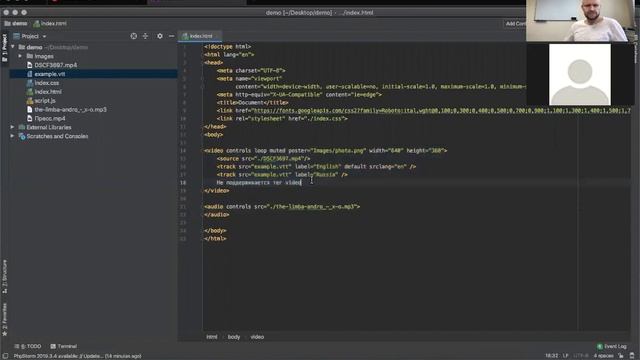Click the locate opened file target icon
This screenshot has width=640, height=360.
coord(133,36)
